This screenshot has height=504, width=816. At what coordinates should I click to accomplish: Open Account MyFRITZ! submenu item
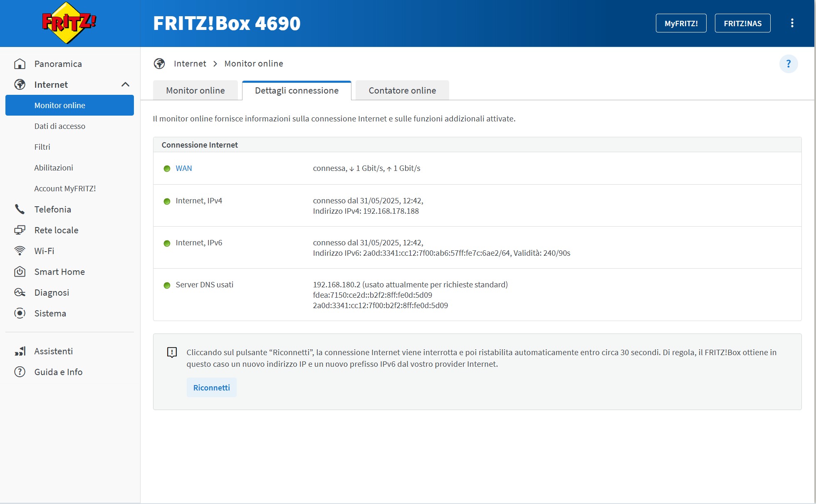(65, 188)
